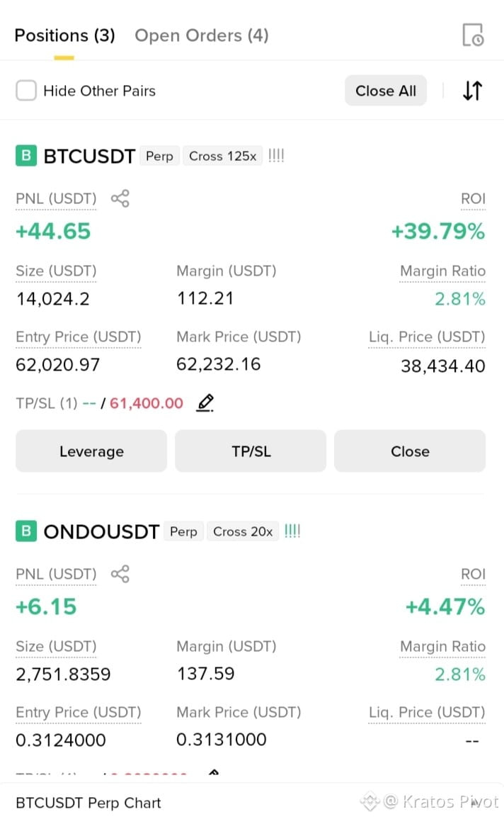
Task: Tap the green B badge beside BTCUSDT
Action: point(26,156)
